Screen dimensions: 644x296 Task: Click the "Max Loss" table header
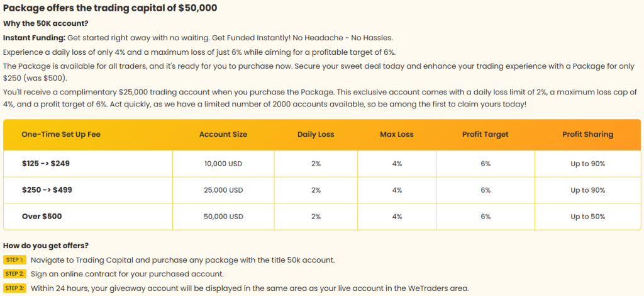point(397,134)
